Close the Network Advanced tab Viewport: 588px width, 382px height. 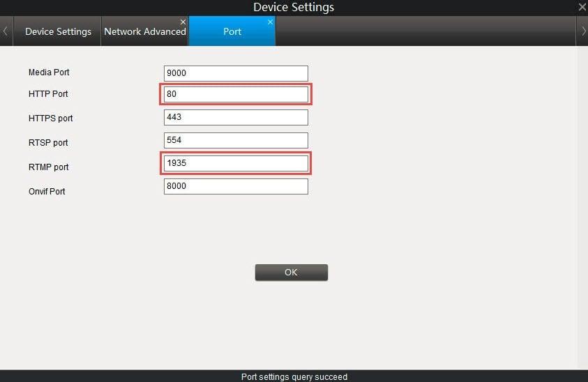click(x=183, y=22)
